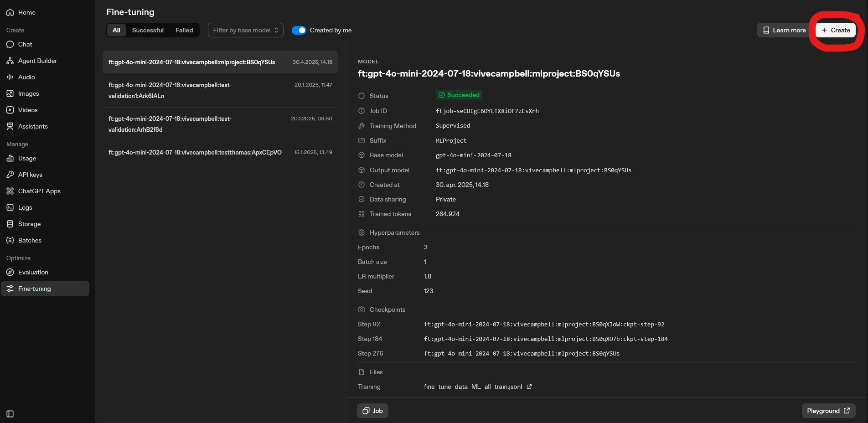Click the Agent Builder icon
868x423 pixels.
click(10, 61)
